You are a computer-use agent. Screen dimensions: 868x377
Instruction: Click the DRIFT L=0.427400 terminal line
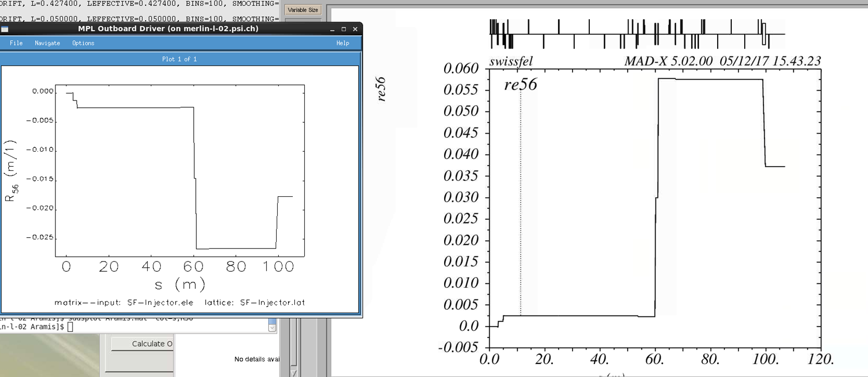coord(140,4)
